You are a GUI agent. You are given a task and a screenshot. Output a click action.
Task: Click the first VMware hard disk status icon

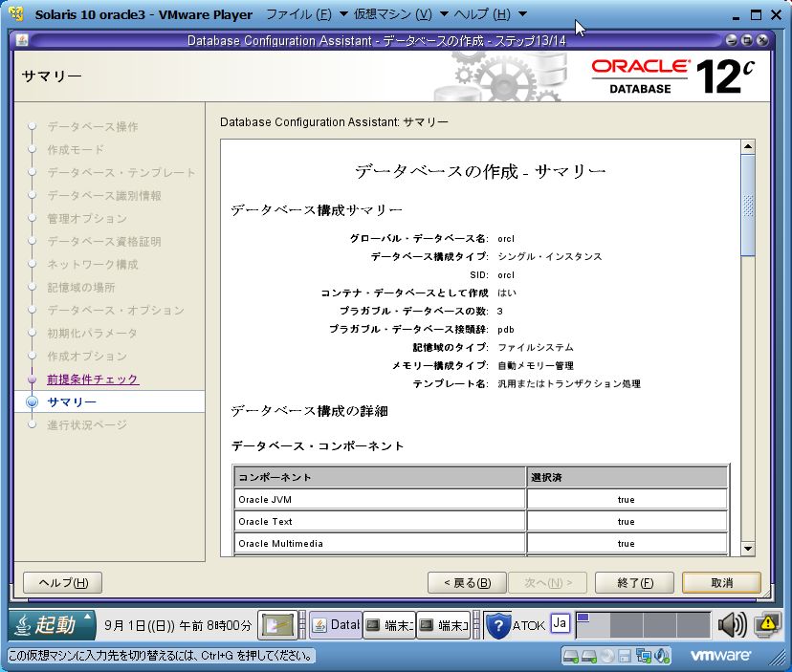pyautogui.click(x=571, y=656)
